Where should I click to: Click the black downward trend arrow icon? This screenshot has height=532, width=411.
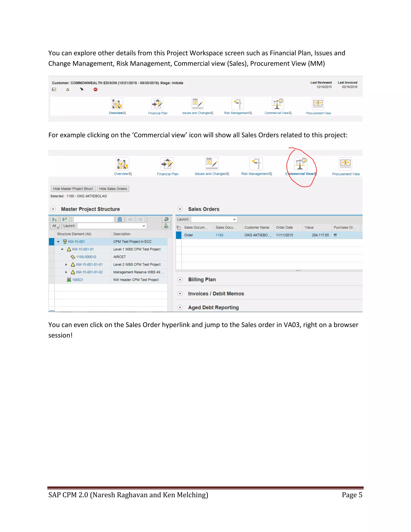click(x=82, y=89)
